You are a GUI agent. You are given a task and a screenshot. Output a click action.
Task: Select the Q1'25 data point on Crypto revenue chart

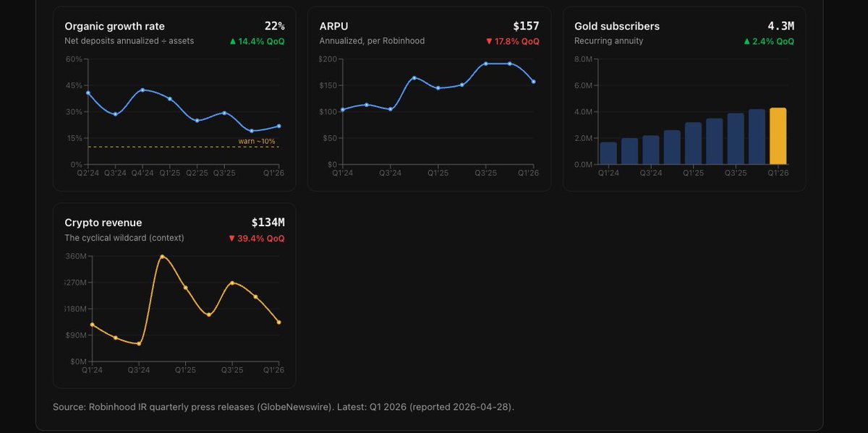tap(185, 288)
